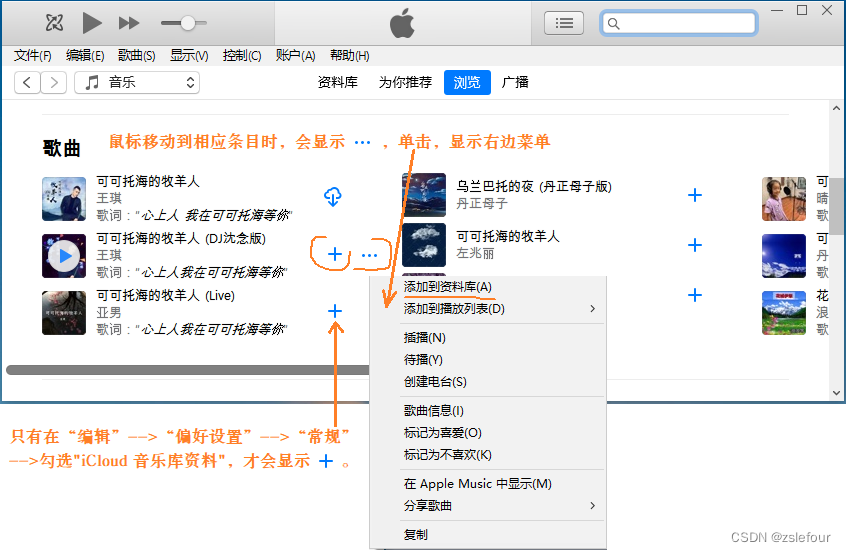Skip to next track with fast-forward button
The width and height of the screenshot is (846, 552).
click(x=129, y=23)
